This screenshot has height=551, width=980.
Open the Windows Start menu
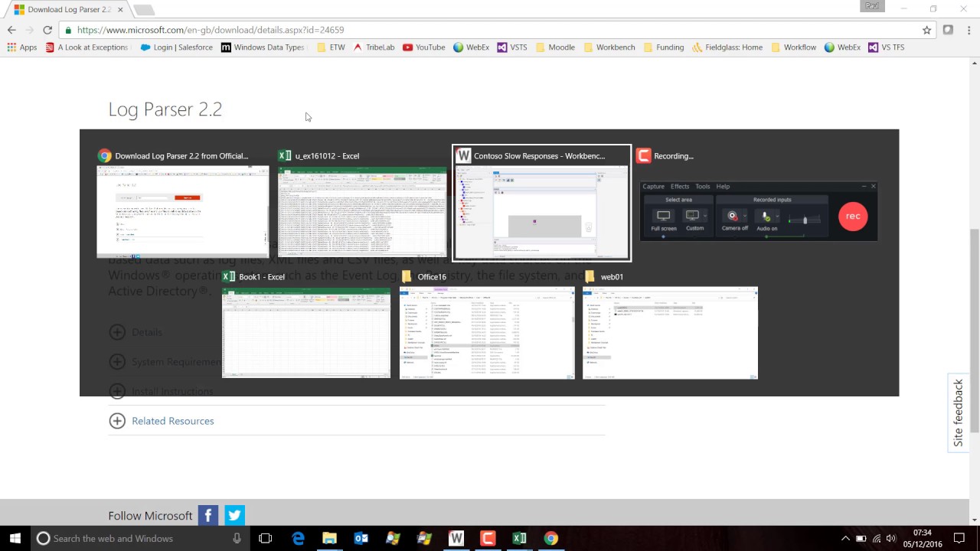click(x=15, y=538)
